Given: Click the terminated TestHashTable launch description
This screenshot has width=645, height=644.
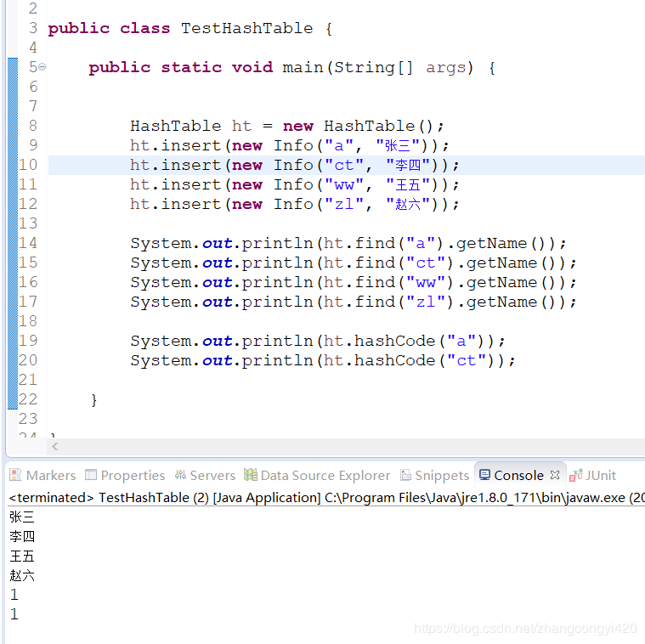Looking at the screenshot, I should click(x=326, y=498).
